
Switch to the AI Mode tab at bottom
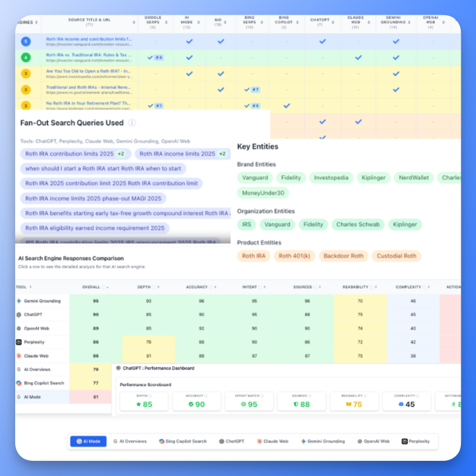coord(89,442)
